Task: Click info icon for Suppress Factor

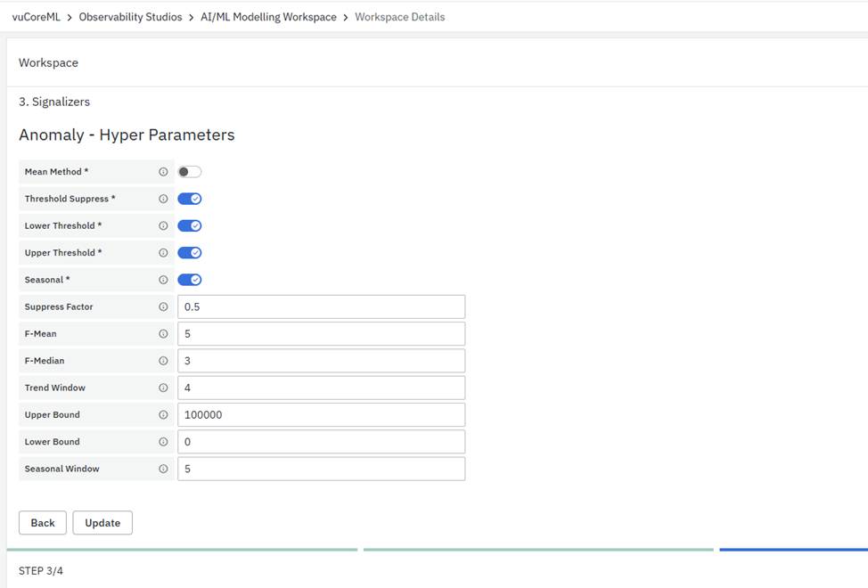Action: tap(163, 307)
